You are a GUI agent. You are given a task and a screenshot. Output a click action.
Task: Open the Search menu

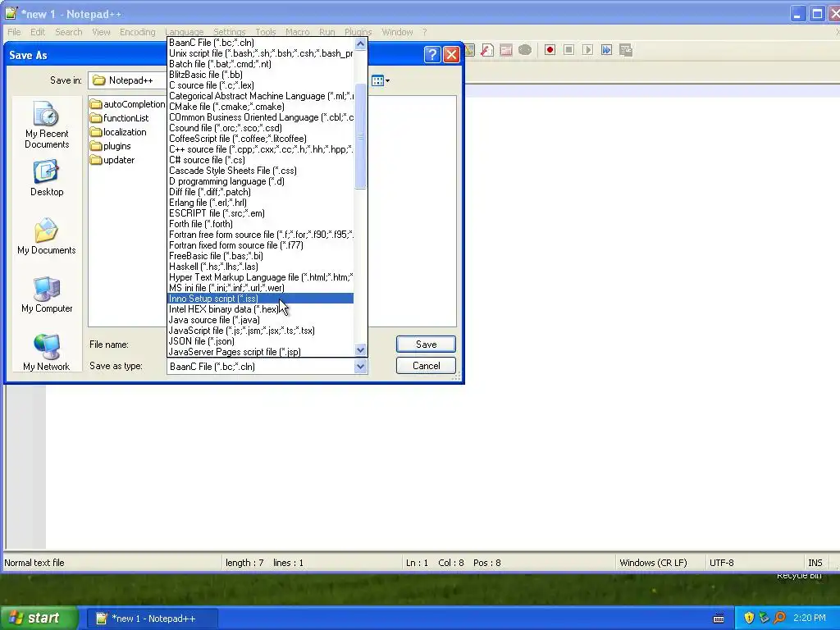[x=69, y=32]
